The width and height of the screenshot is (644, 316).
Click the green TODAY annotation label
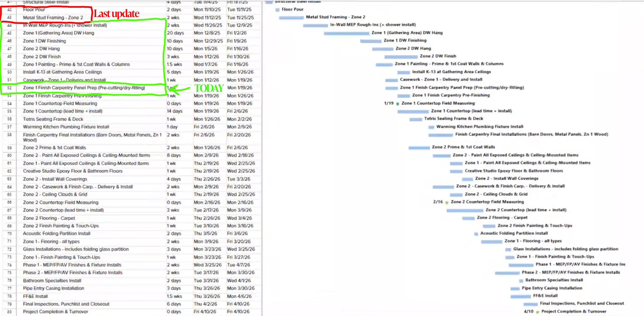209,88
